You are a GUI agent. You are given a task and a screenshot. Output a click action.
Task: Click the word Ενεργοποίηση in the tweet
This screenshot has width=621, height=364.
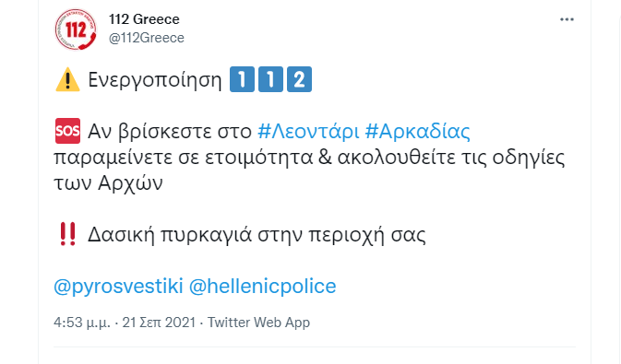(x=155, y=80)
